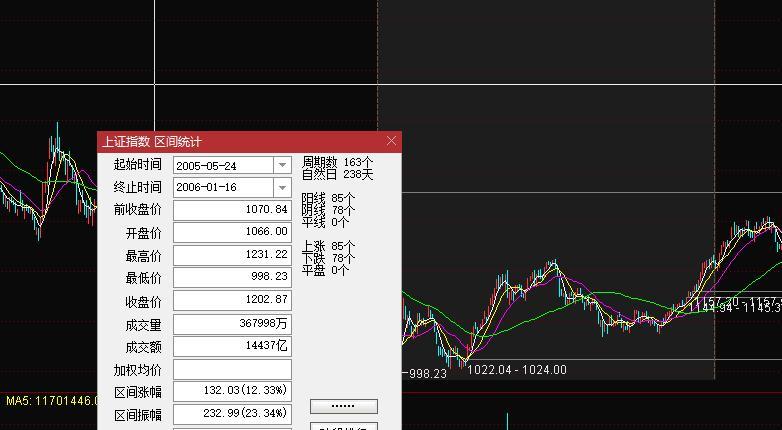Click the MA5 indicator label in volume pane
The width and height of the screenshot is (782, 430).
[50, 401]
